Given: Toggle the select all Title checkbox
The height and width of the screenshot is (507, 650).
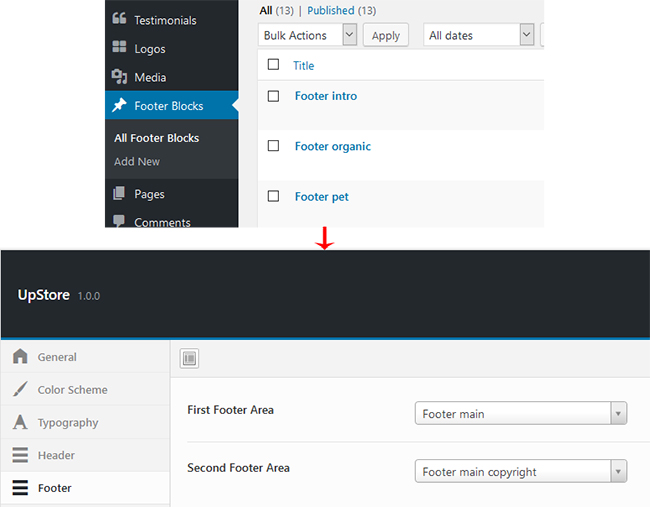Looking at the screenshot, I should 274,65.
